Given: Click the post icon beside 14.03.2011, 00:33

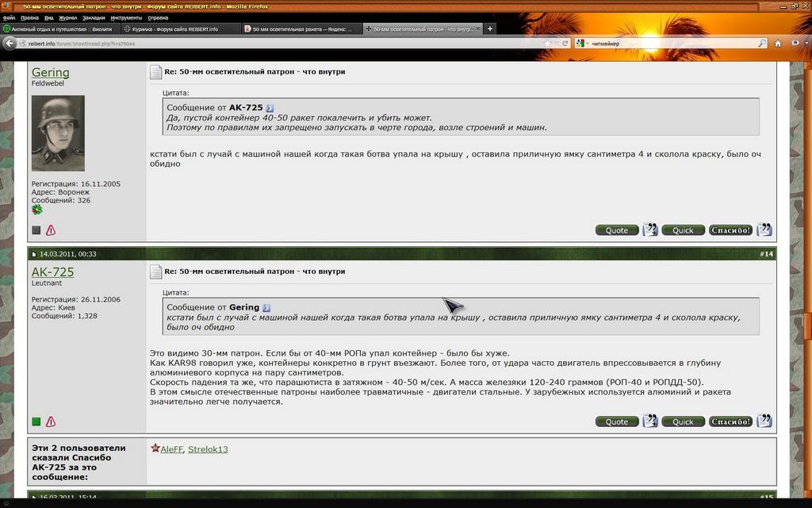Looking at the screenshot, I should click(x=34, y=254).
